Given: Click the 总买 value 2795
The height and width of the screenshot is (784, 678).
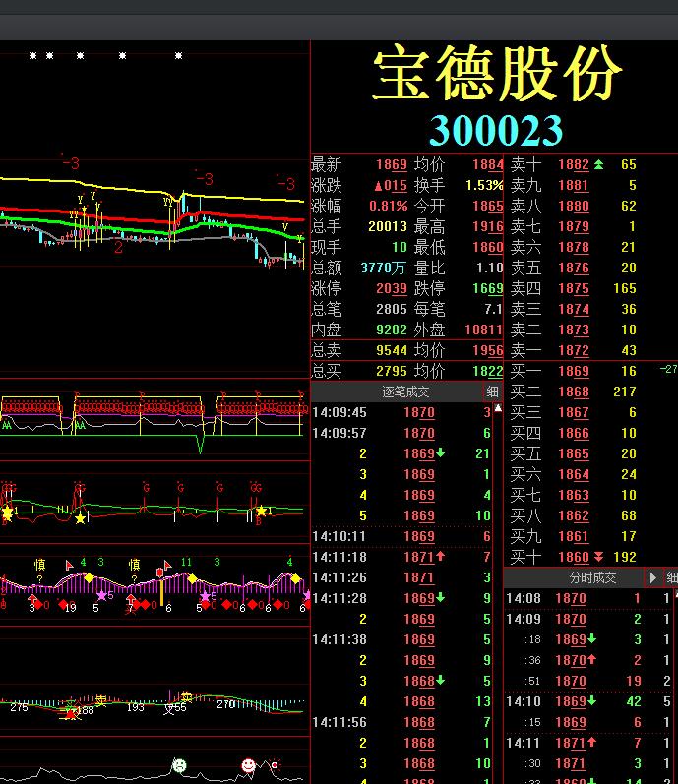Looking at the screenshot, I should 392,371.
